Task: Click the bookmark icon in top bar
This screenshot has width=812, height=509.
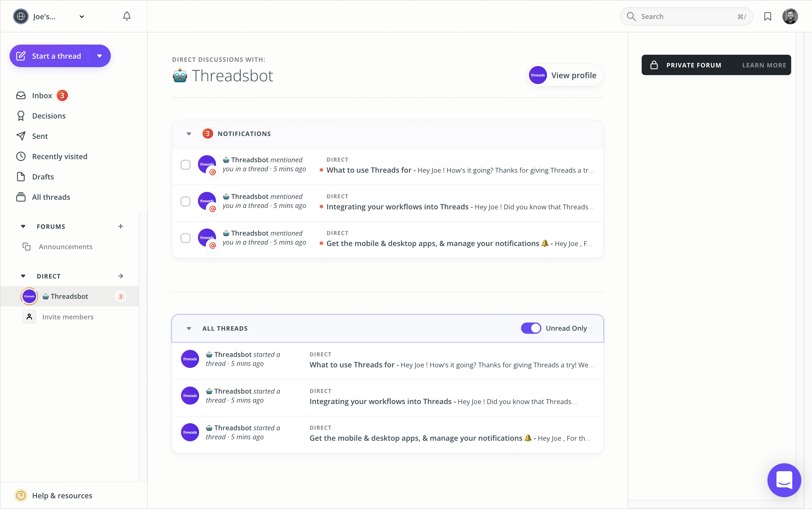Action: tap(767, 16)
